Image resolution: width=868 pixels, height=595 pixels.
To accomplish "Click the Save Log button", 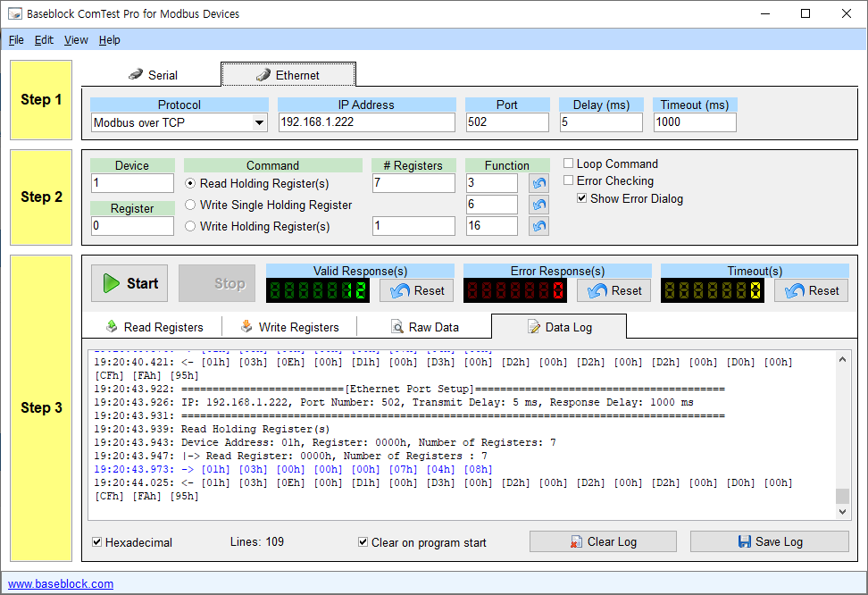I will 770,541.
